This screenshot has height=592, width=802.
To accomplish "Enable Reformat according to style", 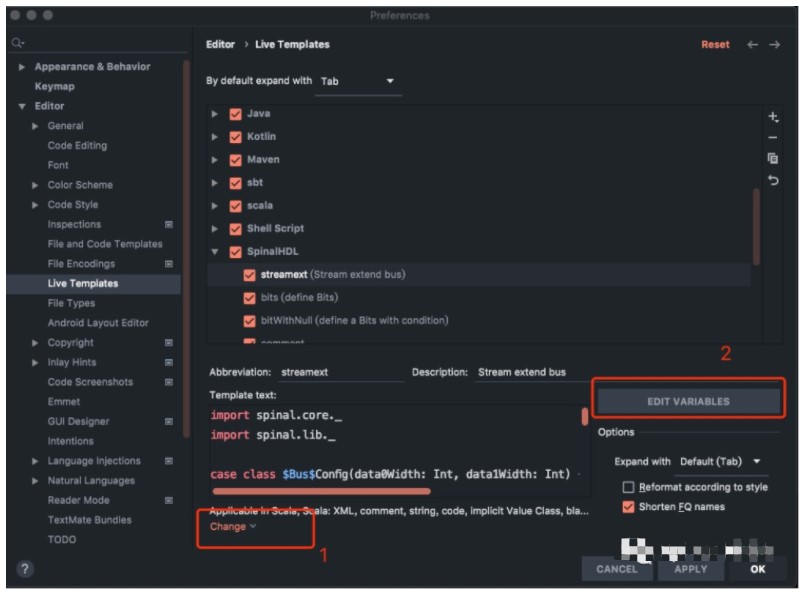I will [628, 487].
